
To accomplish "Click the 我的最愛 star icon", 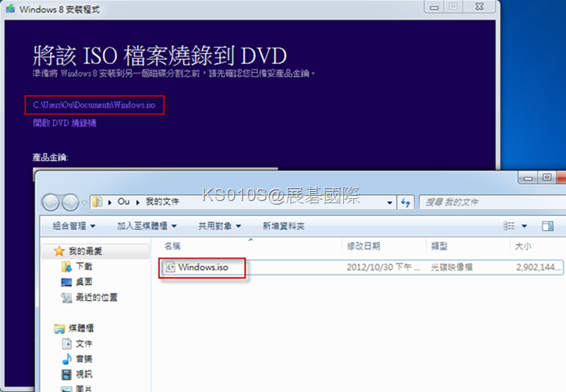I will tap(59, 251).
